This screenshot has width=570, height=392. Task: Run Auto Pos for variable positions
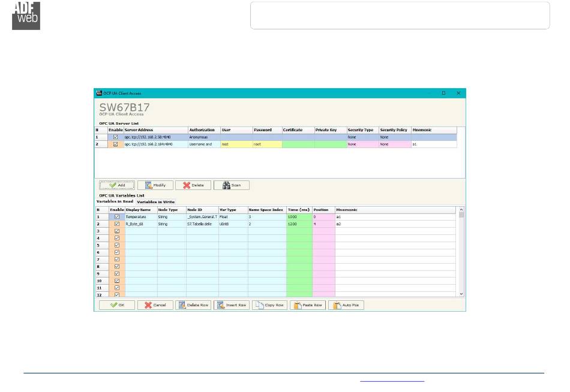(346, 305)
